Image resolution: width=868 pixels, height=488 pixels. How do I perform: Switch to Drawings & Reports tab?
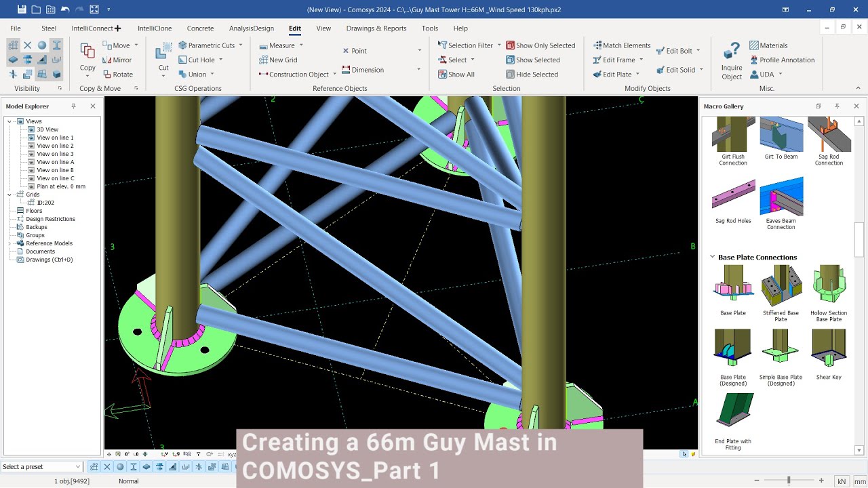click(x=376, y=28)
